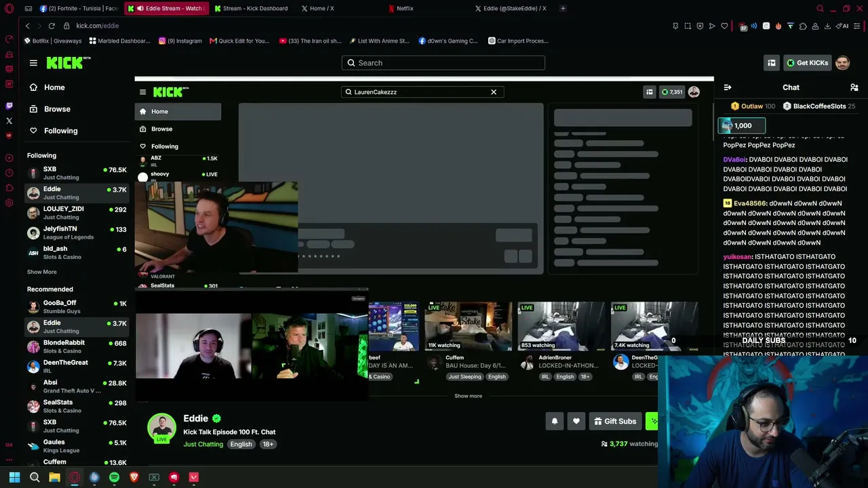
Task: Open BlondeRabbit in Recommended list
Action: (x=77, y=346)
